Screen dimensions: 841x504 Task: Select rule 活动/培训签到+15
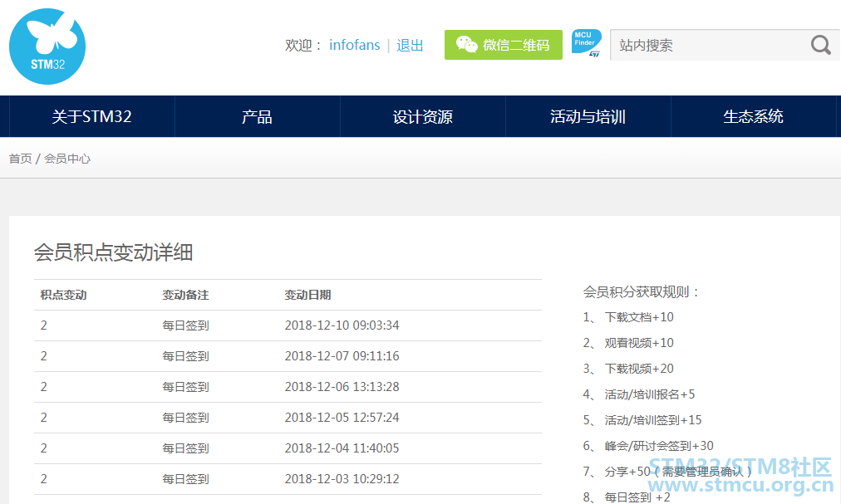coord(653,420)
